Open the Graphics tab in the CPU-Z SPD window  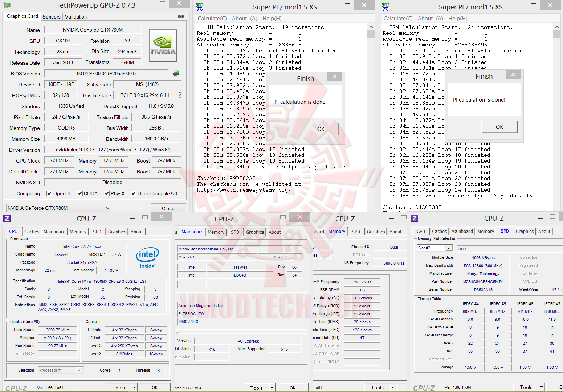coord(525,231)
